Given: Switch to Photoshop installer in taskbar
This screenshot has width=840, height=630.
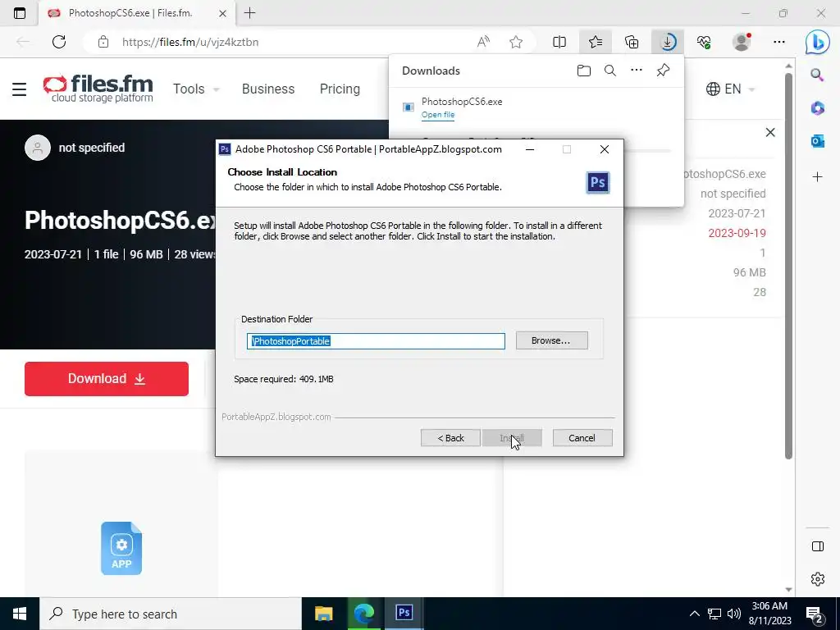Looking at the screenshot, I should pyautogui.click(x=404, y=614).
